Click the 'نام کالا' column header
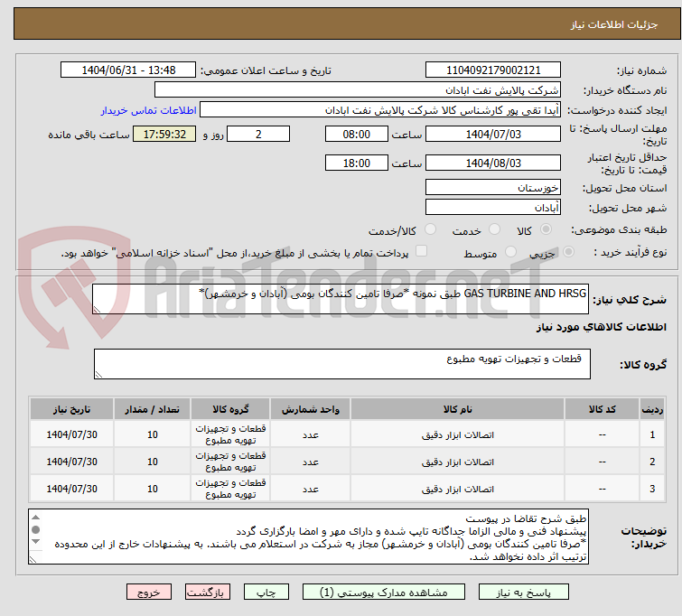Screen dimensions: 682x616 (x=458, y=409)
